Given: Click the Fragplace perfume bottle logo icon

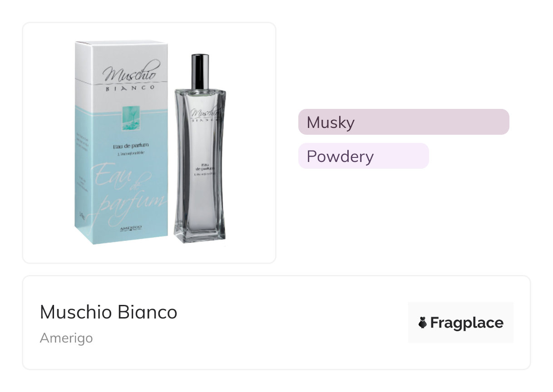Looking at the screenshot, I should [423, 323].
